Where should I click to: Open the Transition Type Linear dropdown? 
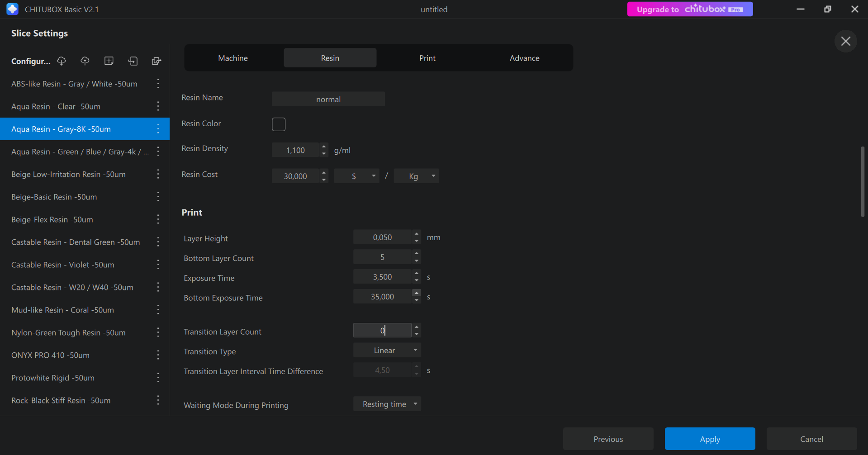[387, 351]
